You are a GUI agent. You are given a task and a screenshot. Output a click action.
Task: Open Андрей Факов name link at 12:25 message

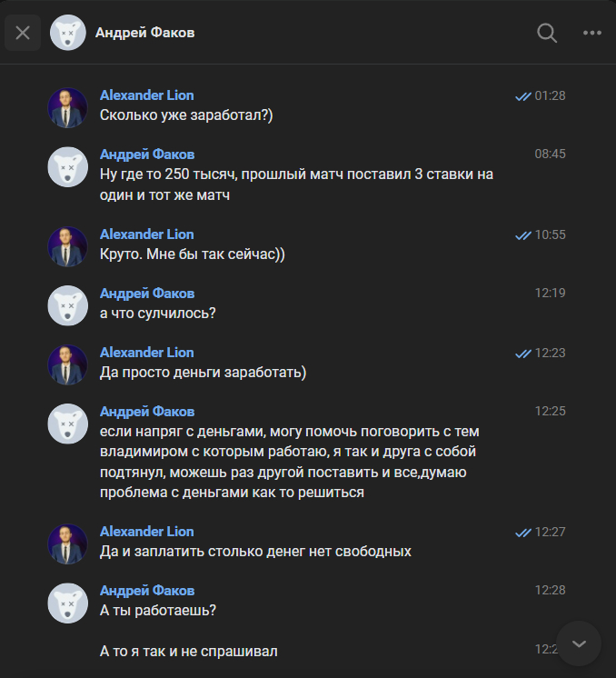coord(146,411)
